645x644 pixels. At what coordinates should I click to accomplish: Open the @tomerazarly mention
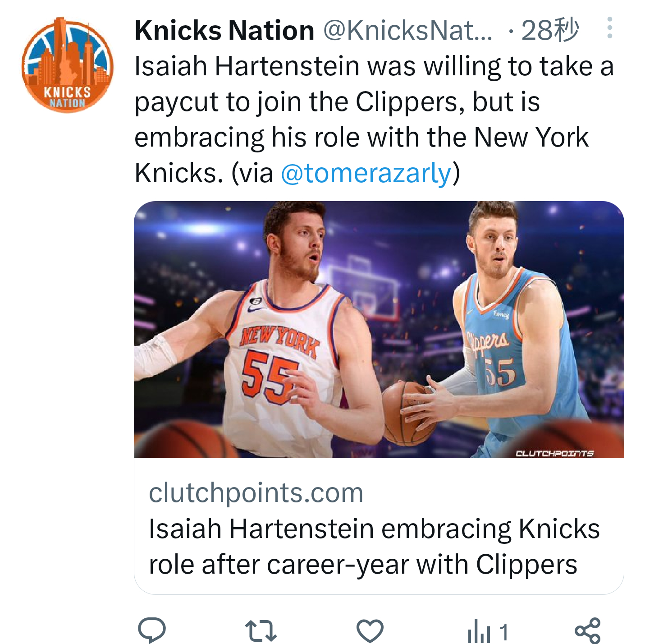pos(366,173)
